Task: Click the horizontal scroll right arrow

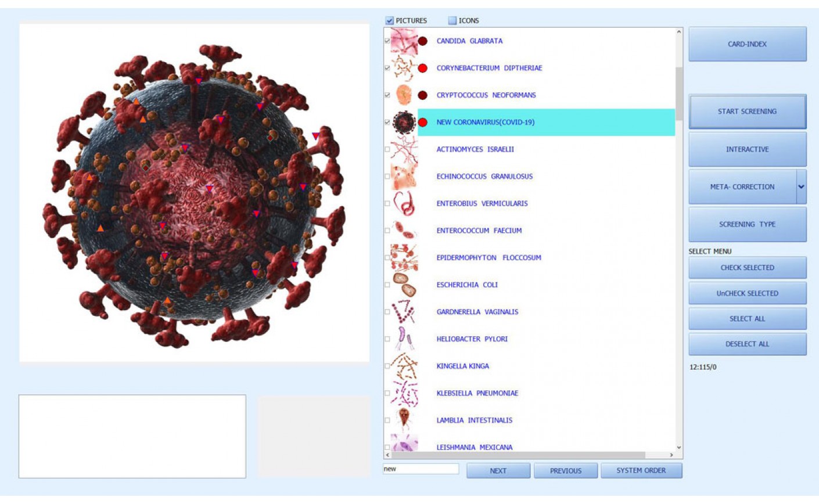Action: click(671, 455)
